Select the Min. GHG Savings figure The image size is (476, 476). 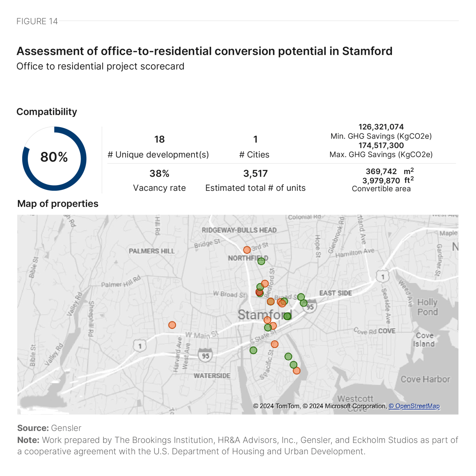pyautogui.click(x=381, y=127)
